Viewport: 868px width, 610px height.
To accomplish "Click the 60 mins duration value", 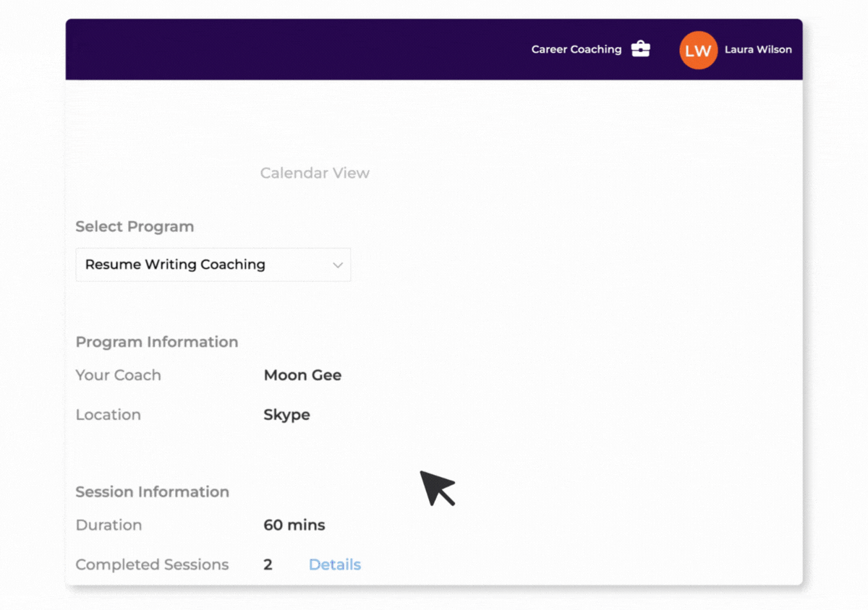I will (x=294, y=525).
